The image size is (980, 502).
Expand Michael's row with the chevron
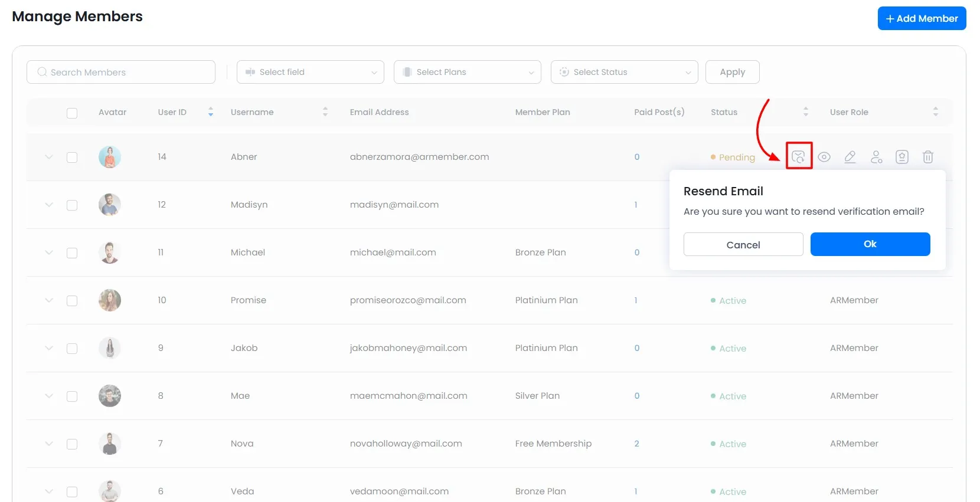pos(49,252)
